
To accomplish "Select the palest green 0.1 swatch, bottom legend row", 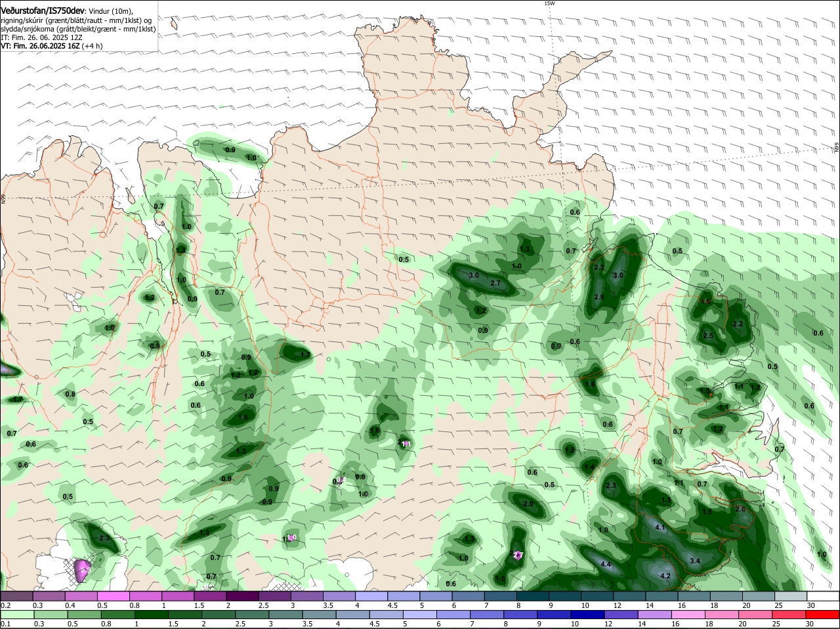I will 16,615.
